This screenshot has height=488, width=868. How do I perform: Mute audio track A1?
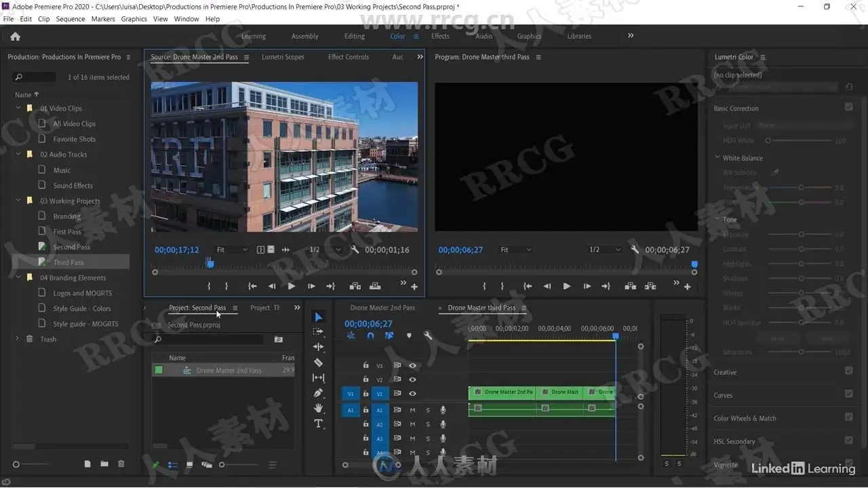click(412, 410)
